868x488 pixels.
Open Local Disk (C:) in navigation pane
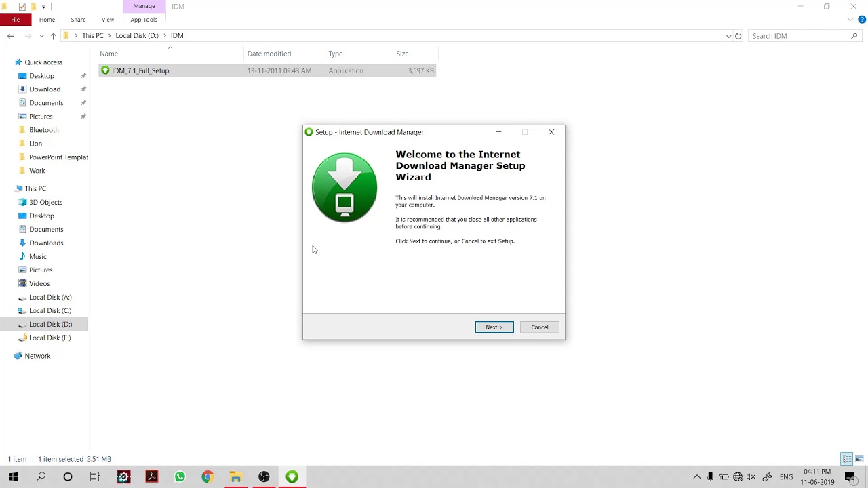click(50, 311)
